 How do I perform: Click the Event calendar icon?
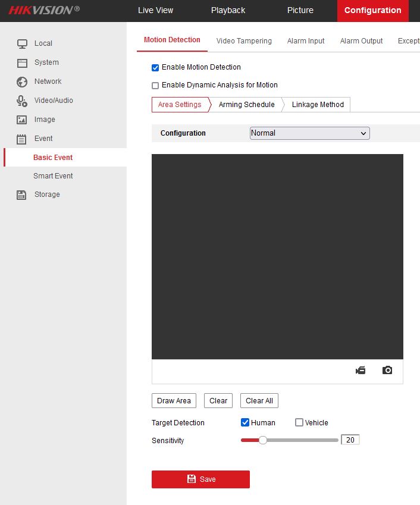[x=22, y=139]
